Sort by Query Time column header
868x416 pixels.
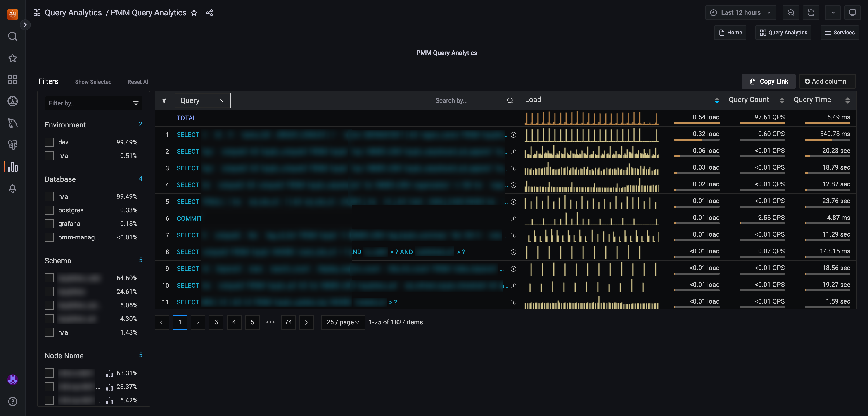tap(812, 100)
